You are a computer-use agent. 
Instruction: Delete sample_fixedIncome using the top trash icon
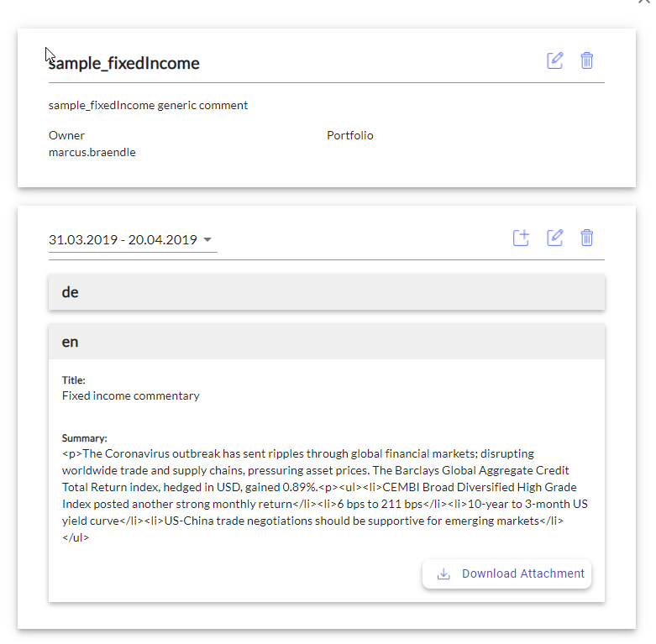(587, 60)
